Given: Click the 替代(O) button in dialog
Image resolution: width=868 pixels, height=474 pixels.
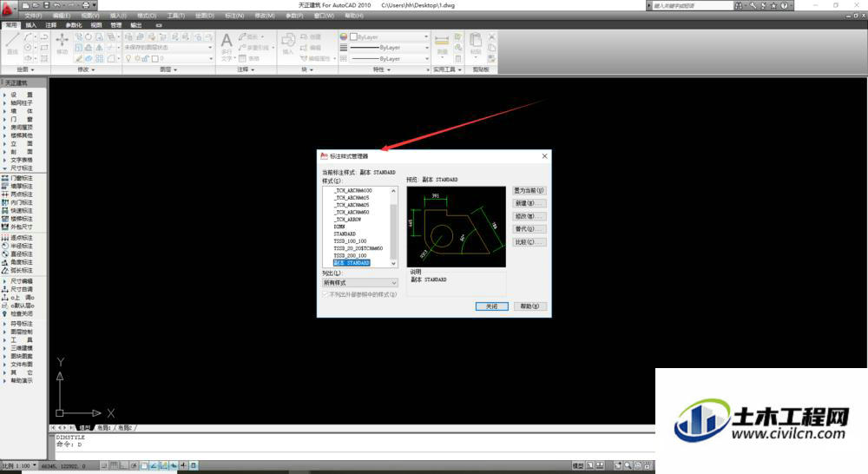Looking at the screenshot, I should 529,229.
